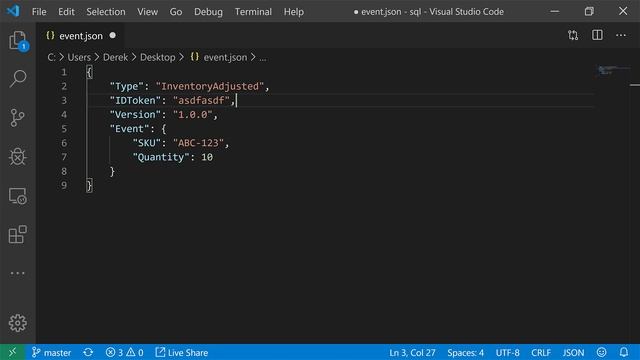Viewport: 640px width, 360px height.
Task: Click the Derek breadcrumb
Action: pyautogui.click(x=116, y=57)
